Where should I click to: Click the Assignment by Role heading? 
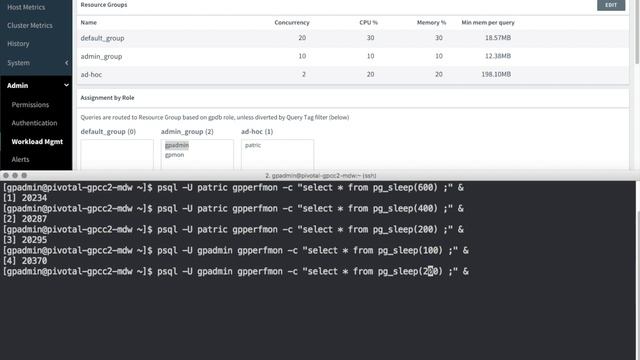click(107, 98)
